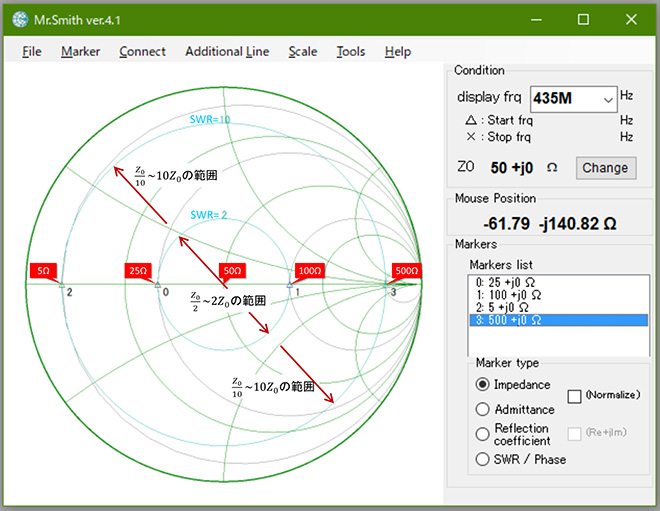Enable the Normalize checkbox
The width and height of the screenshot is (660, 511).
point(575,396)
